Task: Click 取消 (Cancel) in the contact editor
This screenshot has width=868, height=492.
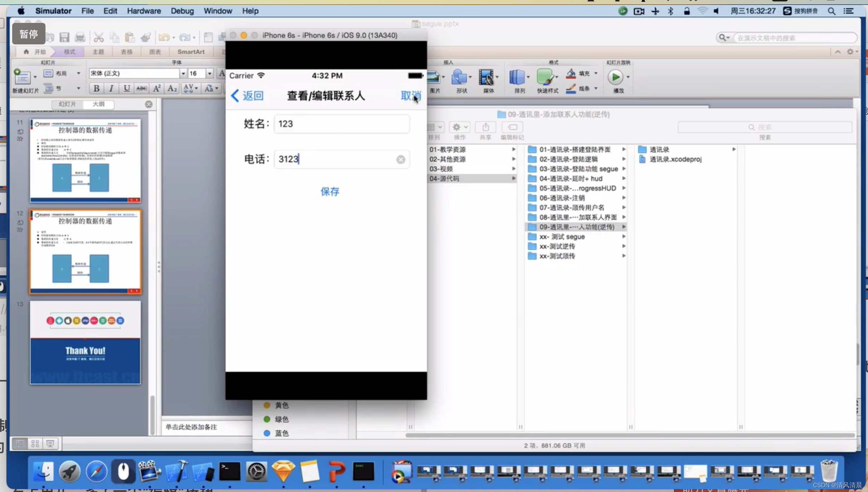Action: 410,95
